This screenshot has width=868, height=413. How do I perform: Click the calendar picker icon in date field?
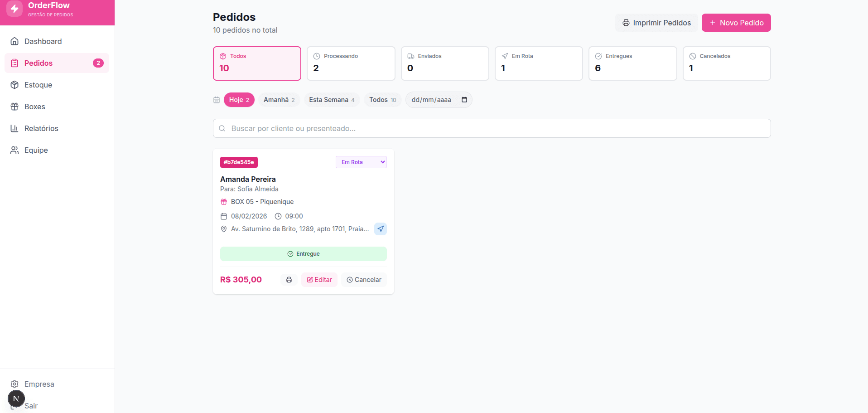pos(464,100)
